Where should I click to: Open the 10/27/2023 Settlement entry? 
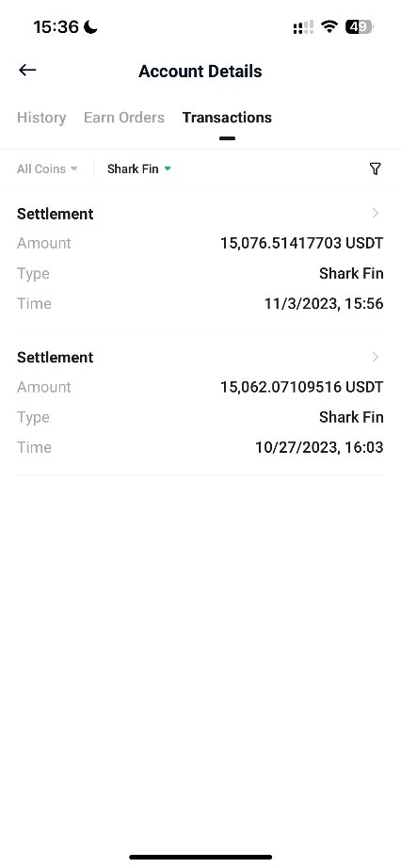[x=200, y=403]
